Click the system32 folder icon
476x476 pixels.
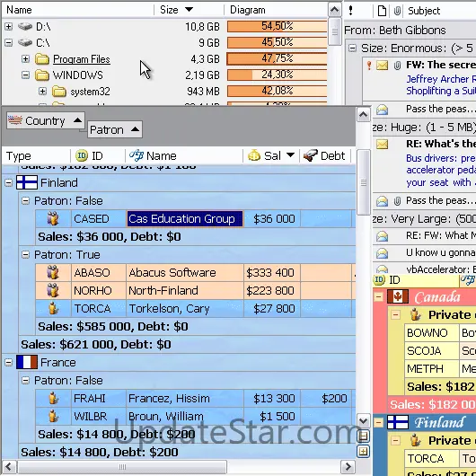(59, 92)
